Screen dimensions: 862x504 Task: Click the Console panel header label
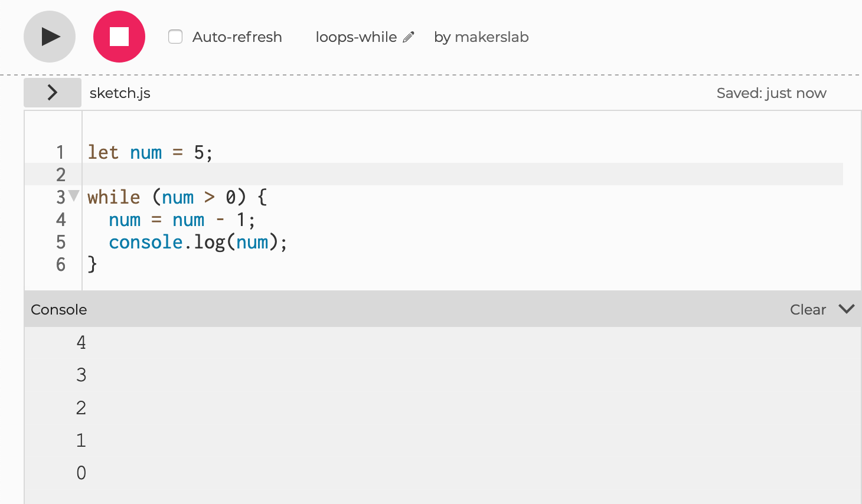[59, 310]
